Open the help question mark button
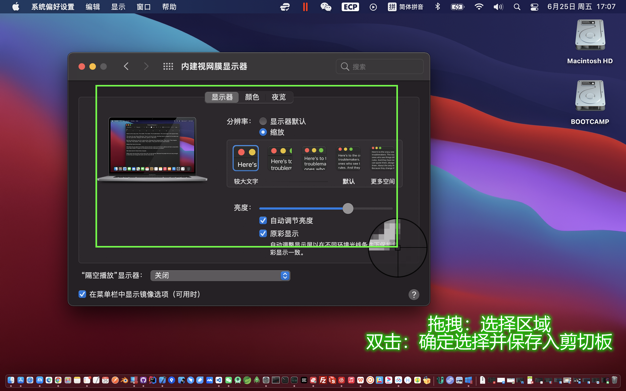 [414, 295]
